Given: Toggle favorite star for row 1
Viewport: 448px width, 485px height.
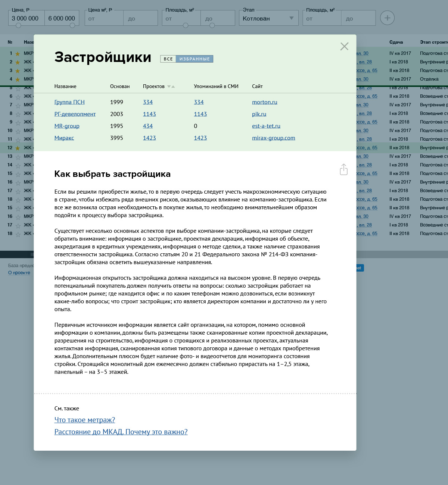Looking at the screenshot, I should point(18,54).
